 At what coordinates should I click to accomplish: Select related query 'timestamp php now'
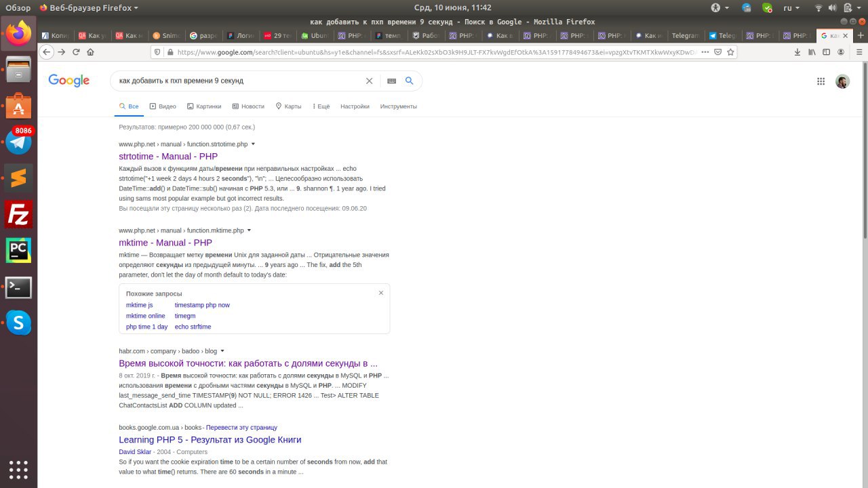tap(202, 305)
